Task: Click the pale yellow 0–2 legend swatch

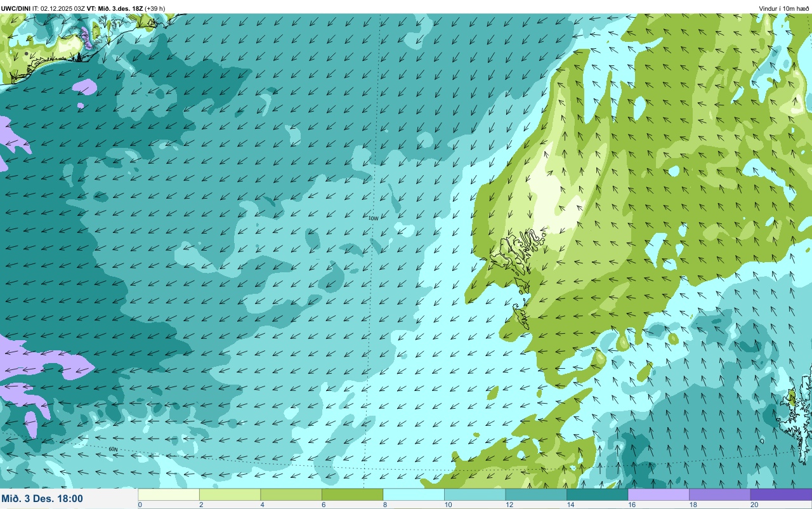Action: (x=169, y=494)
